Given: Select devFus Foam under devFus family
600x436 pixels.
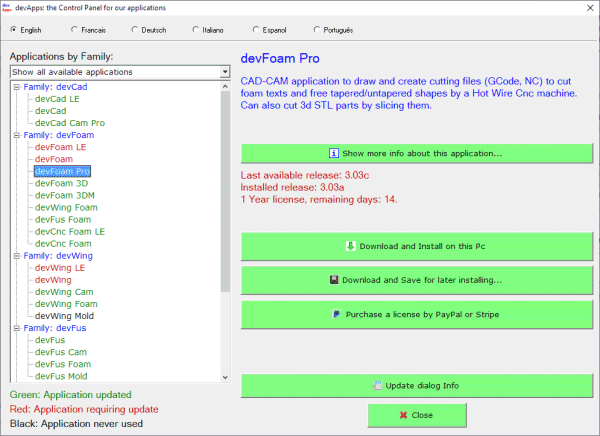Looking at the screenshot, I should 63,364.
